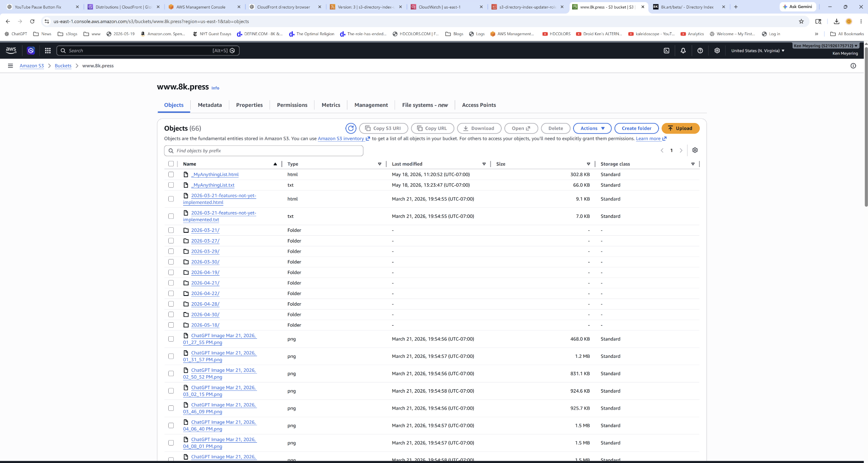The height and width of the screenshot is (463, 868).
Task: Tick the select-all objects checkbox in header
Action: 171,164
